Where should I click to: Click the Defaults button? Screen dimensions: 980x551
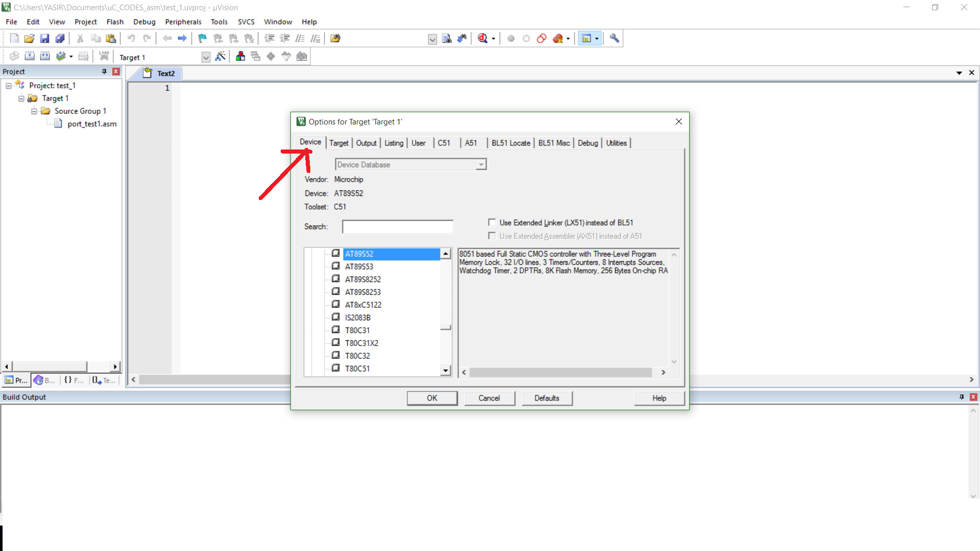point(547,398)
